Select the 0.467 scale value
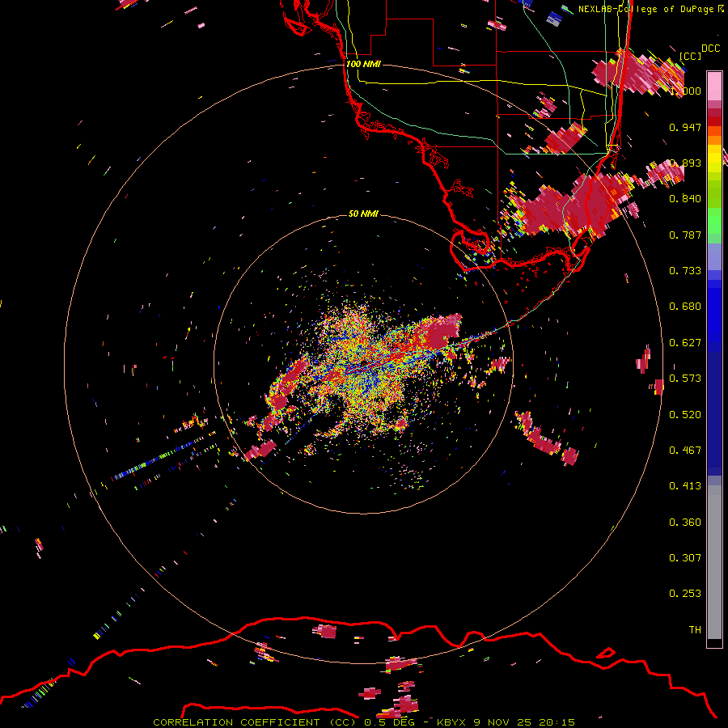 pyautogui.click(x=685, y=451)
